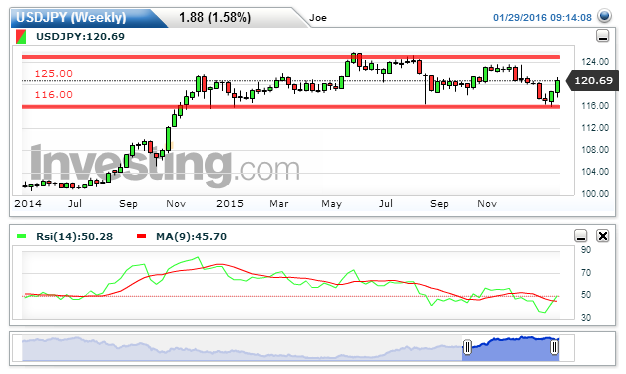This screenshot has height=374, width=626.
Task: Click the blue globe icon at top right
Action: 604,16
